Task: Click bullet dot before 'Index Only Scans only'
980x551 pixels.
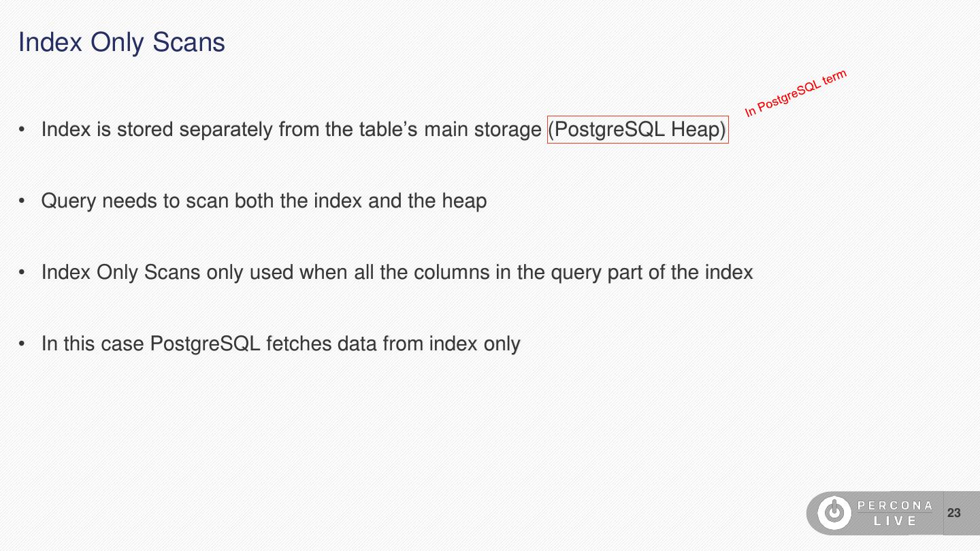Action: [23, 273]
